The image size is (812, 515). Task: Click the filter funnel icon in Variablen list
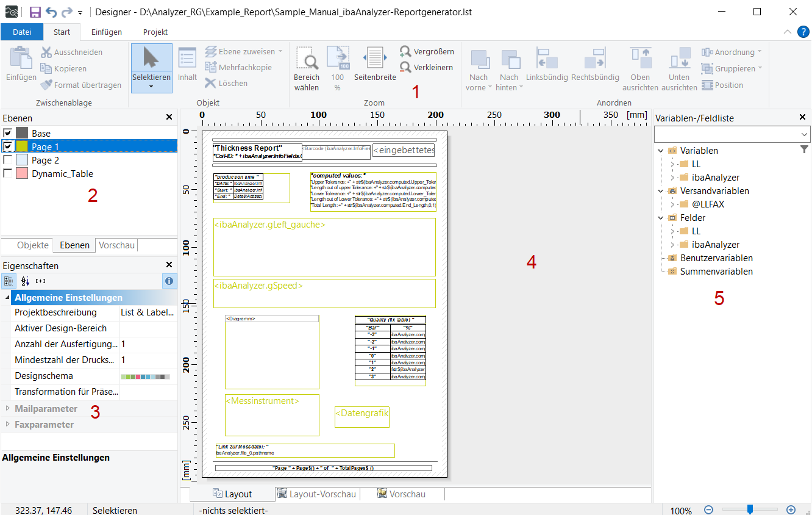[x=804, y=149]
